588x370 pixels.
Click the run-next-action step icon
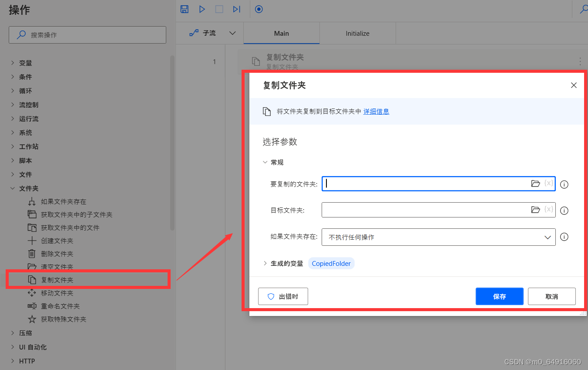pos(236,9)
